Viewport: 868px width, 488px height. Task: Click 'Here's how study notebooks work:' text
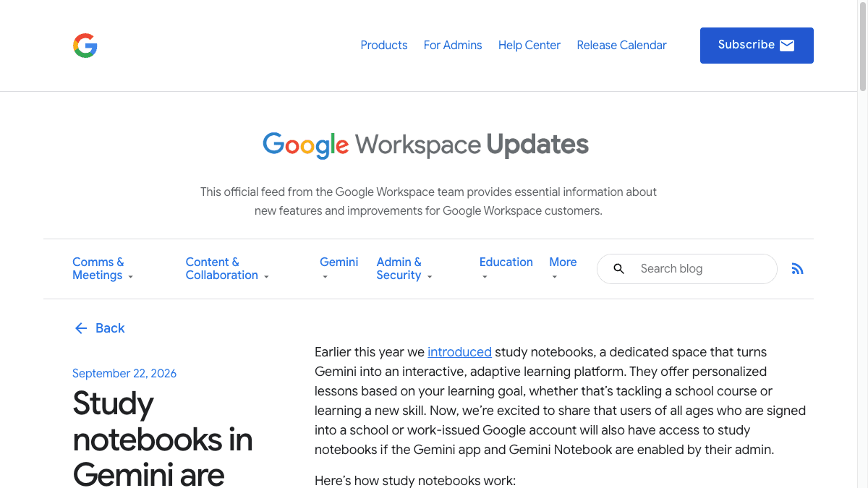(415, 480)
